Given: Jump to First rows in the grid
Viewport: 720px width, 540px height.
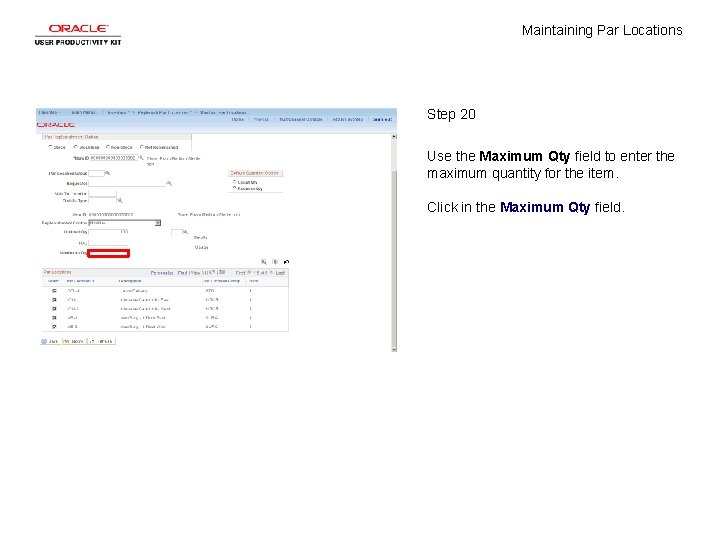Looking at the screenshot, I should pos(240,273).
